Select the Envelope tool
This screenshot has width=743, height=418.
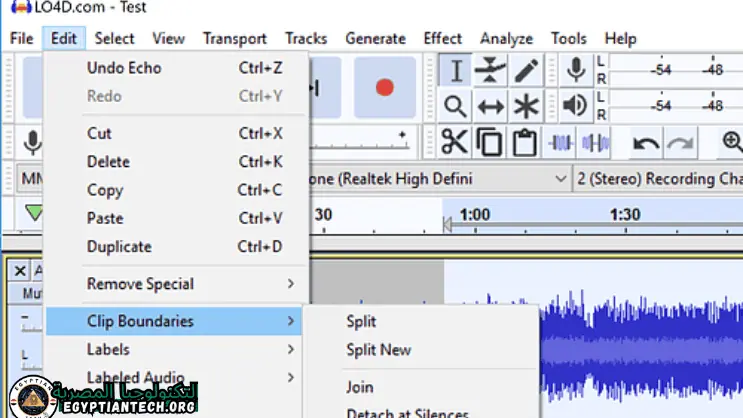[x=490, y=71]
